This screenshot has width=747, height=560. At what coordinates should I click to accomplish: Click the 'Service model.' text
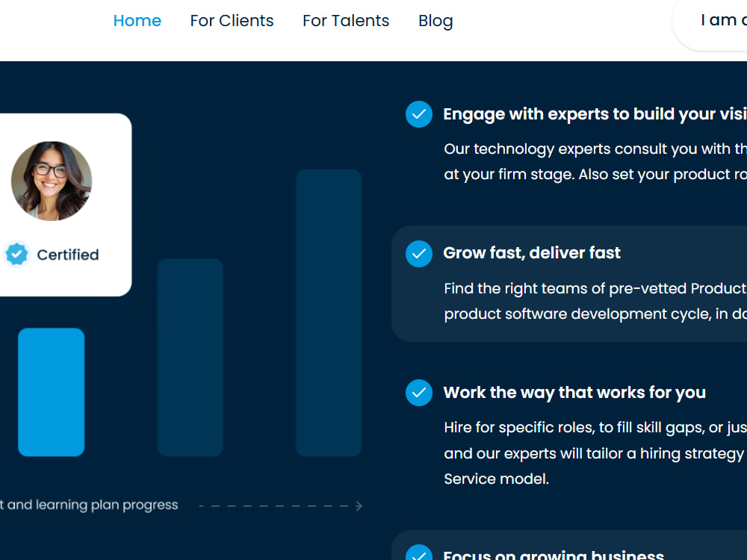(497, 479)
